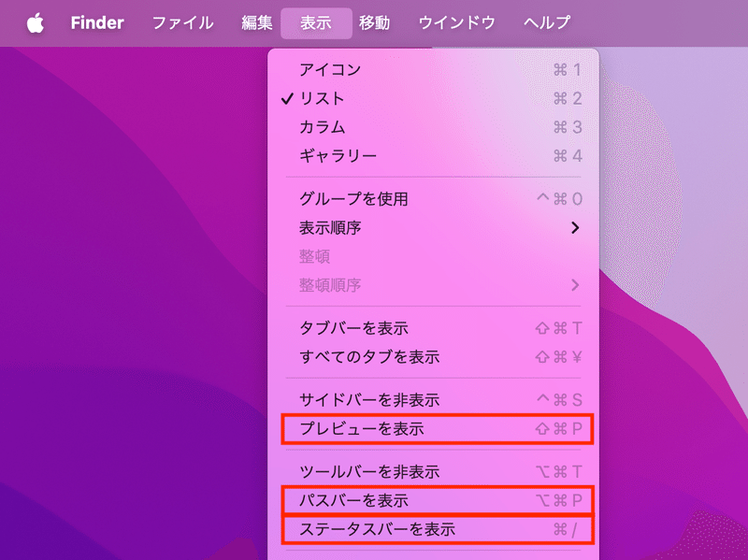Switch to カラム view
This screenshot has height=560, width=748.
tap(433, 127)
